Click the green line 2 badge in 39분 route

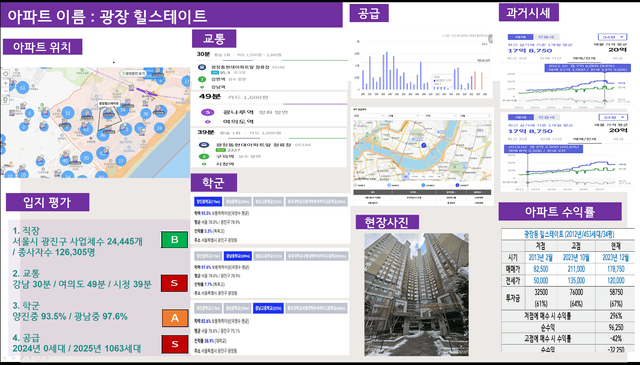click(x=204, y=156)
